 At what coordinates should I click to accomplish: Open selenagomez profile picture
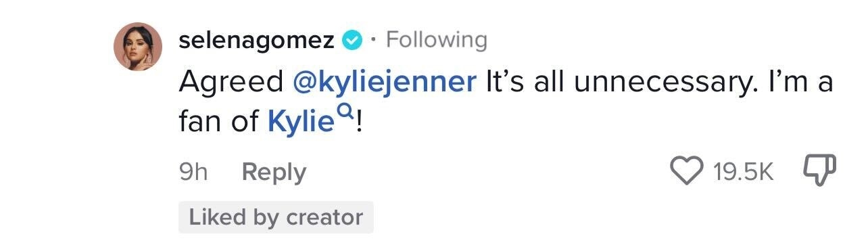[x=139, y=47]
